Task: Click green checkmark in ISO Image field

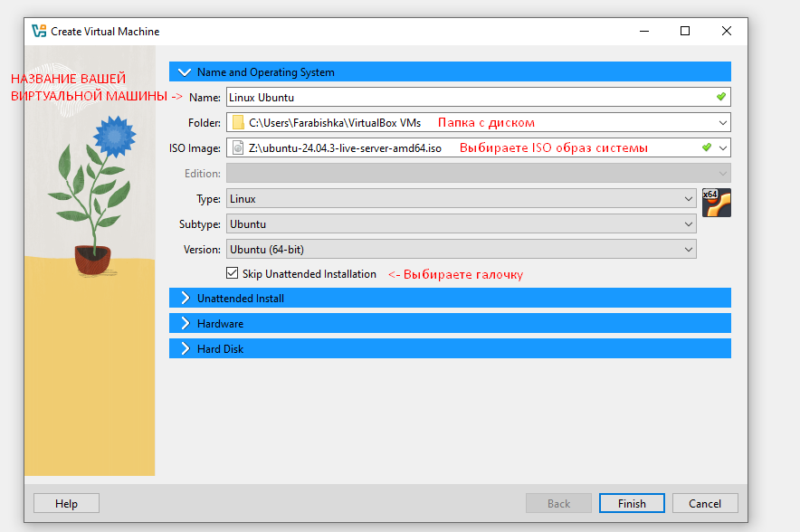Action: pos(706,147)
